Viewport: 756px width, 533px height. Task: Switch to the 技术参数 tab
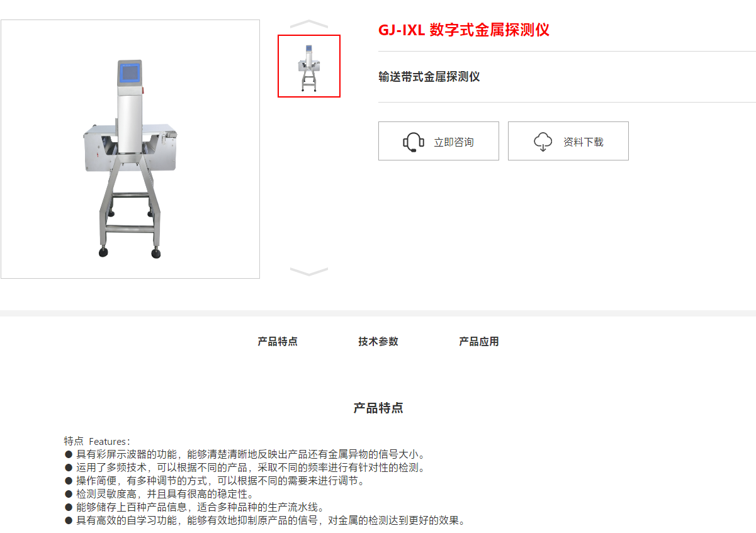pos(378,342)
